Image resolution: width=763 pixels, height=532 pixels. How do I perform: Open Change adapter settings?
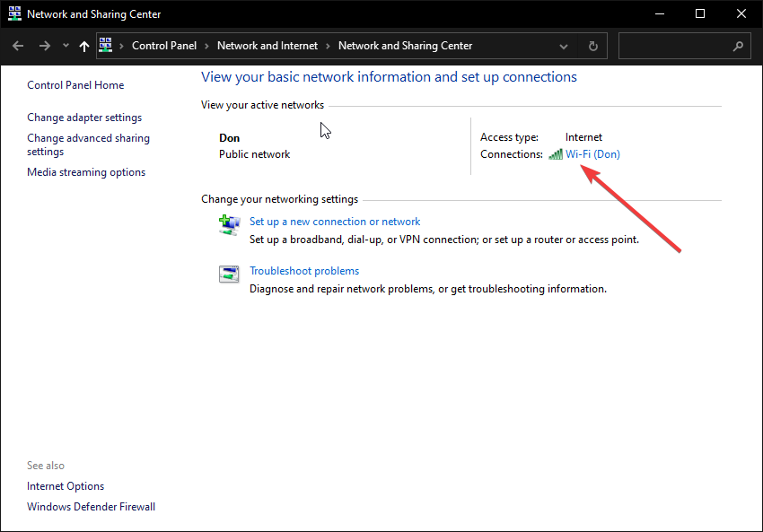click(x=84, y=118)
